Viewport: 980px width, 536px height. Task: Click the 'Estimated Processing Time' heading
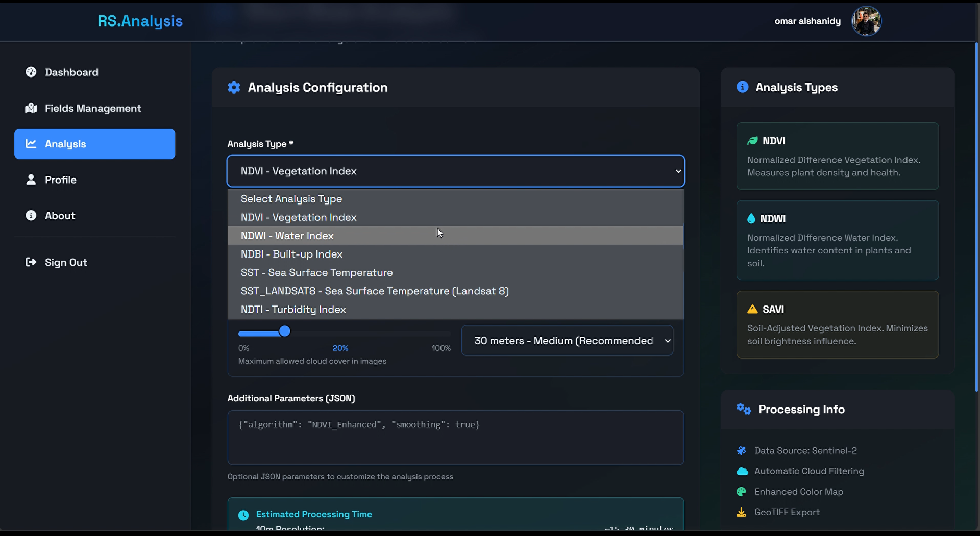(x=314, y=514)
